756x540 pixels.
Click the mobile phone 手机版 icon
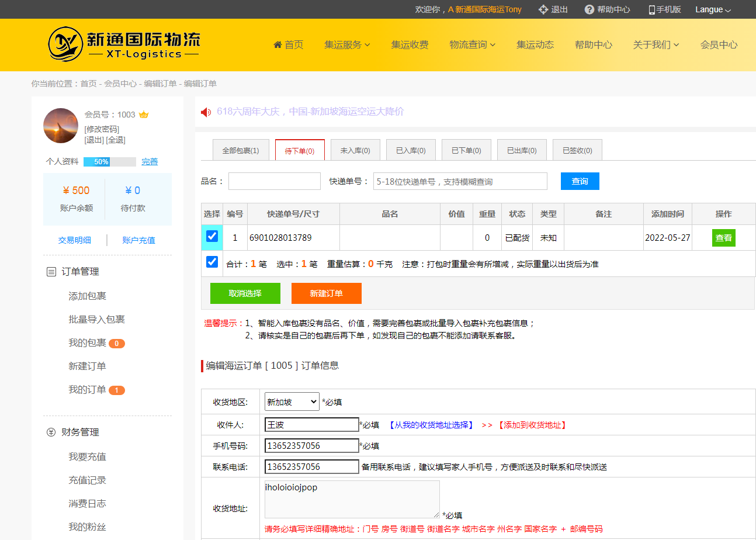(x=652, y=9)
